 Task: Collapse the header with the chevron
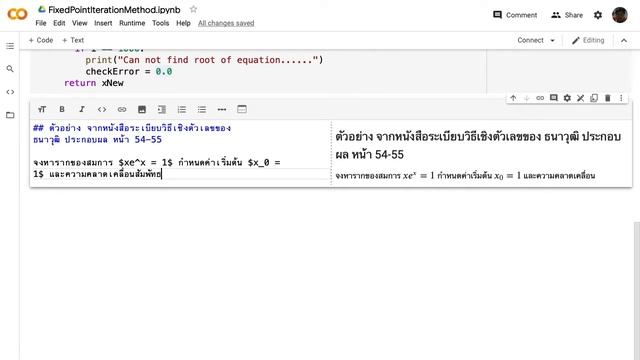(624, 40)
